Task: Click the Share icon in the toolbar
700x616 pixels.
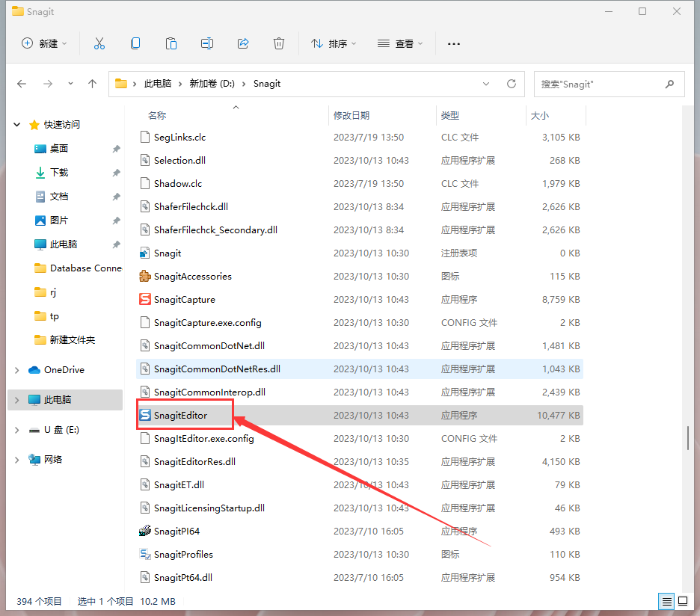Action: [243, 43]
